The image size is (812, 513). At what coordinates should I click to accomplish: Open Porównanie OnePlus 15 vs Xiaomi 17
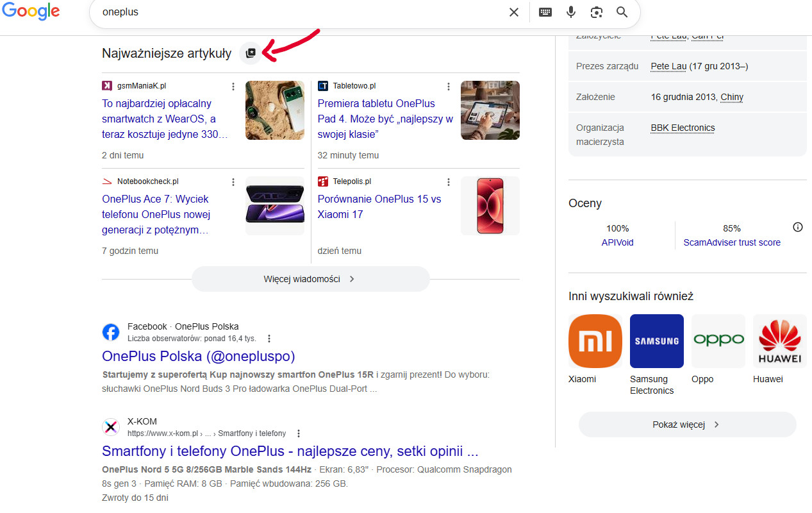tap(379, 206)
